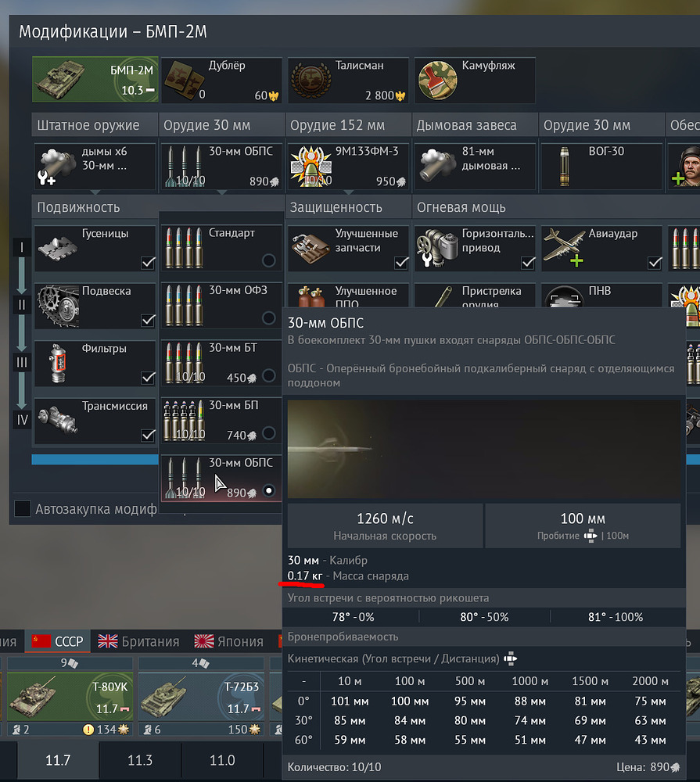Image resolution: width=700 pixels, height=782 pixels.
Task: Click the squad icon above Т-80УК
Action: pos(73,663)
